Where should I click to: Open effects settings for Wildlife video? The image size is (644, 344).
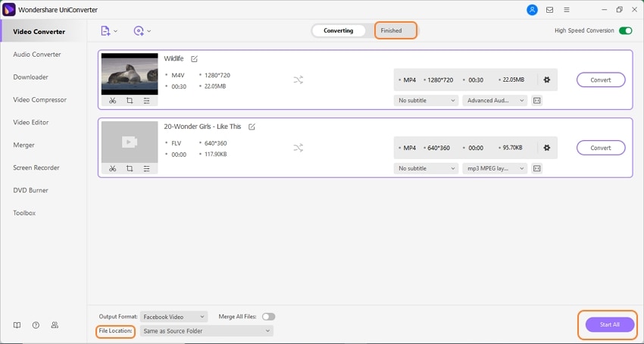(x=147, y=101)
